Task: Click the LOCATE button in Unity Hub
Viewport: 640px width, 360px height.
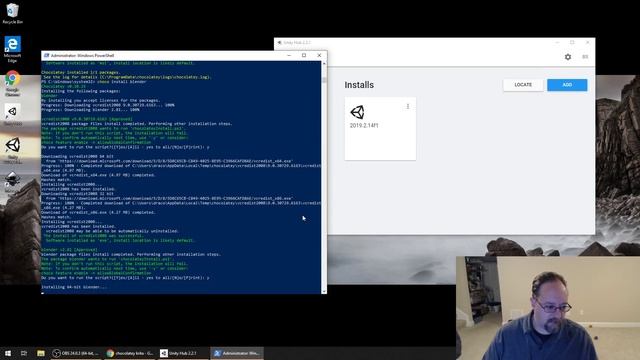Action: [x=523, y=85]
